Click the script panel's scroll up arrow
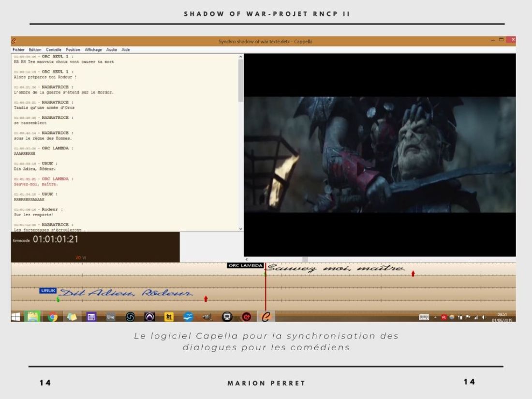Image resolution: width=532 pixels, height=399 pixels. pos(241,57)
